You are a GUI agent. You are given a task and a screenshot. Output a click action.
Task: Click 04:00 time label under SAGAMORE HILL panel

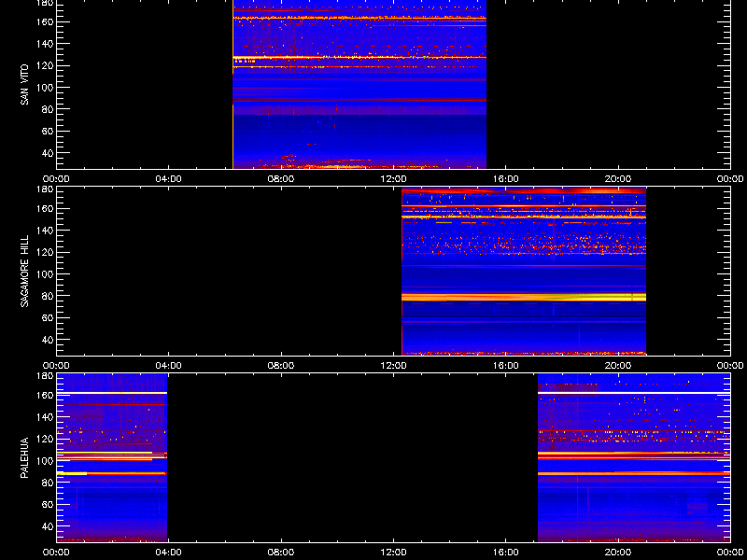click(x=169, y=366)
